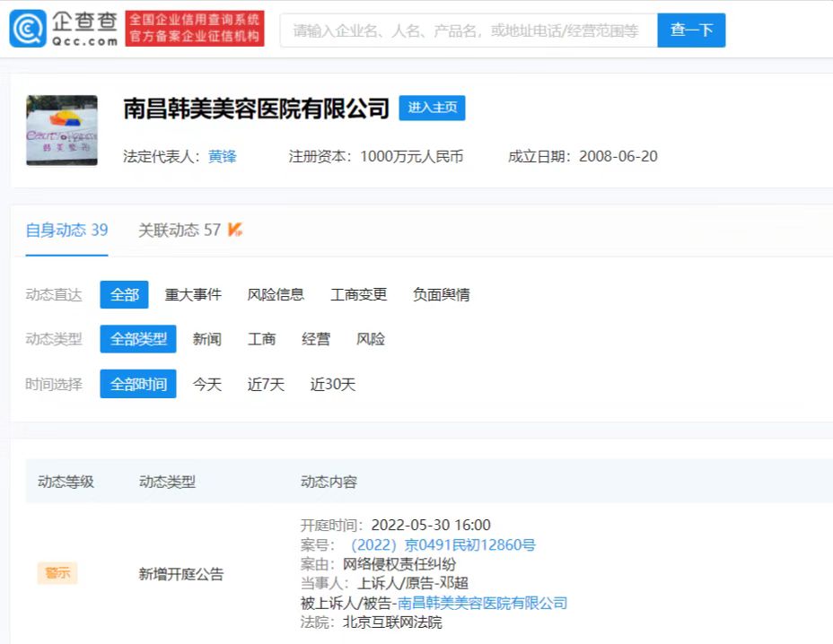Viewport: 833px width, 644px height.
Task: Open case number (2022)京0491民初12860号 link
Action: pos(443,544)
